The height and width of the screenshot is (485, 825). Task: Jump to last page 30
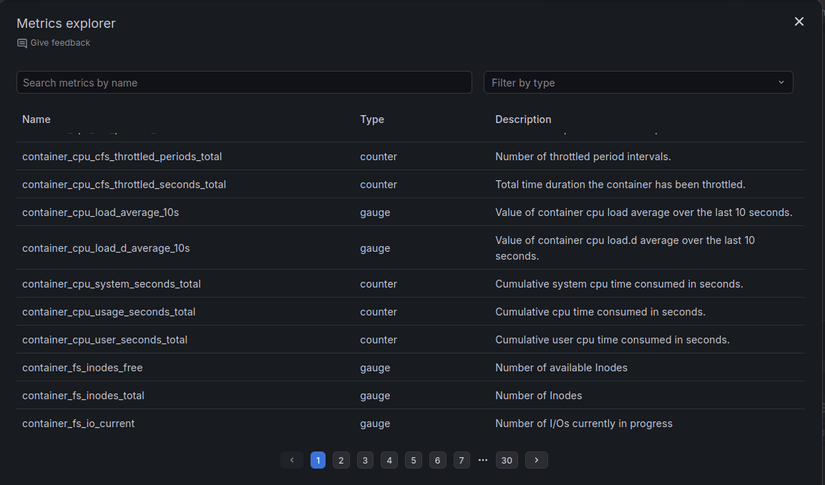click(x=507, y=460)
